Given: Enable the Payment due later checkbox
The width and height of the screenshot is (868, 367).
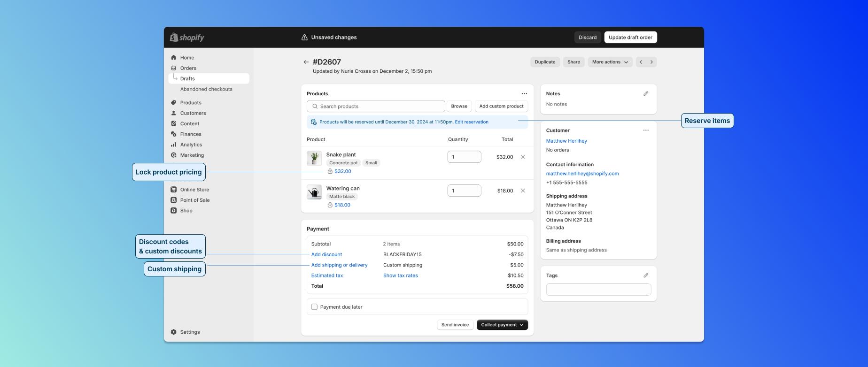Looking at the screenshot, I should tap(314, 307).
